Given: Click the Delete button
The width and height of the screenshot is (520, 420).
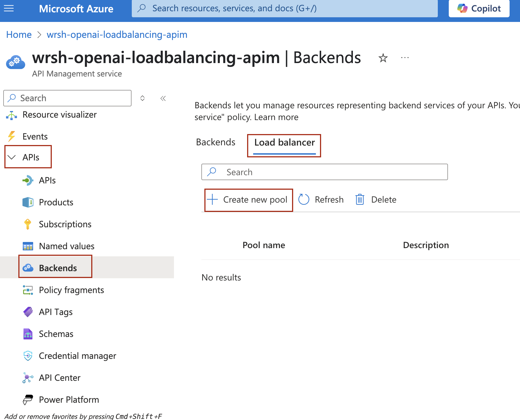Looking at the screenshot, I should [376, 200].
